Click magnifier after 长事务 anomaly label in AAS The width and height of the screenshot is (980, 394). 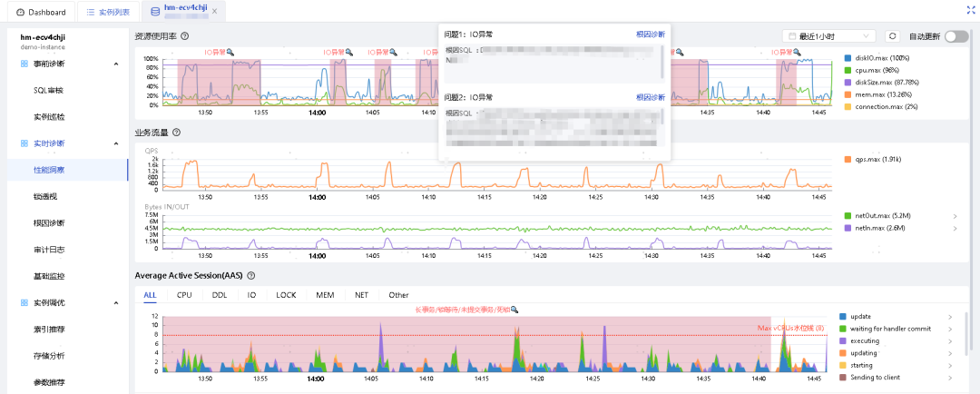(x=514, y=310)
